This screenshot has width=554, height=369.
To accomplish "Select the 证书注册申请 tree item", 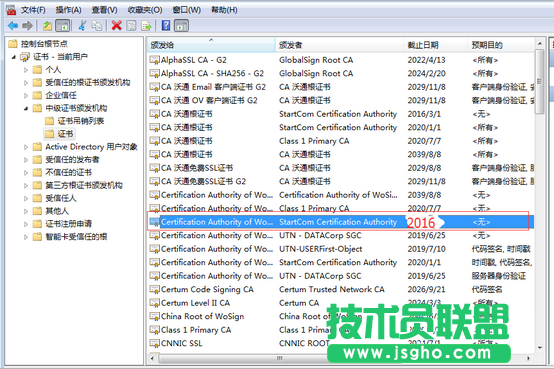I will tap(69, 224).
